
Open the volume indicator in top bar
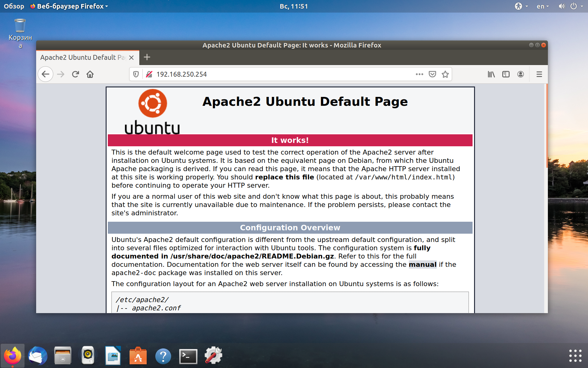pos(561,6)
